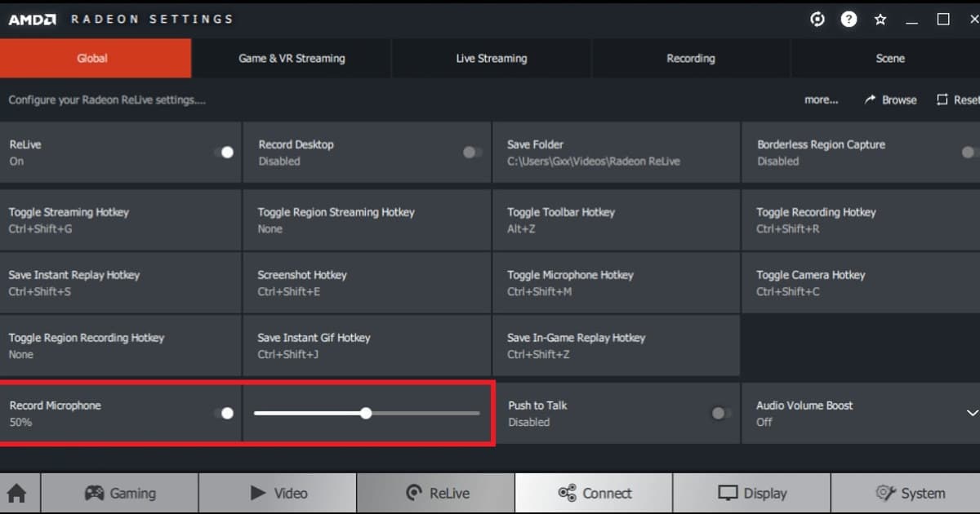This screenshot has height=514, width=980.
Task: Edit Toggle Streaming Hotkey tile
Action: 121,220
